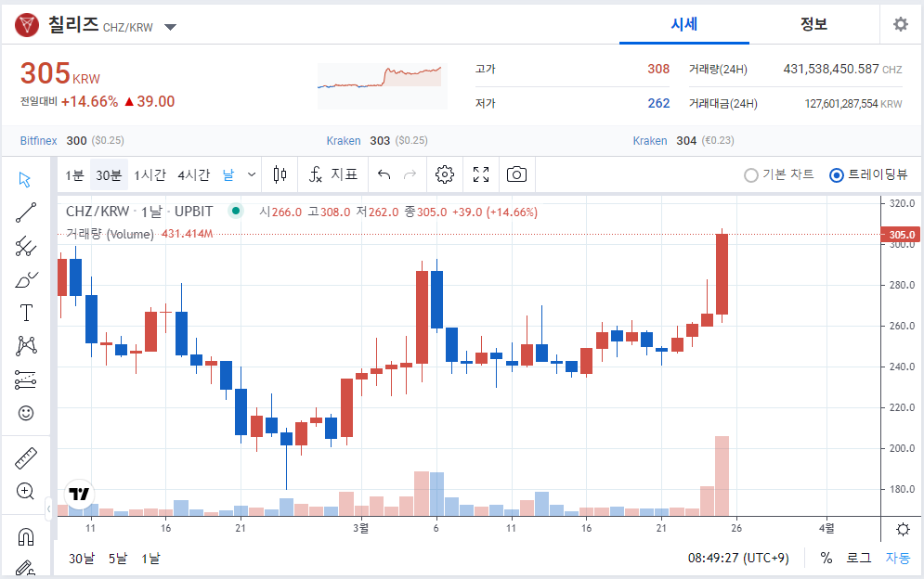Toggle percent scale button

(x=826, y=558)
